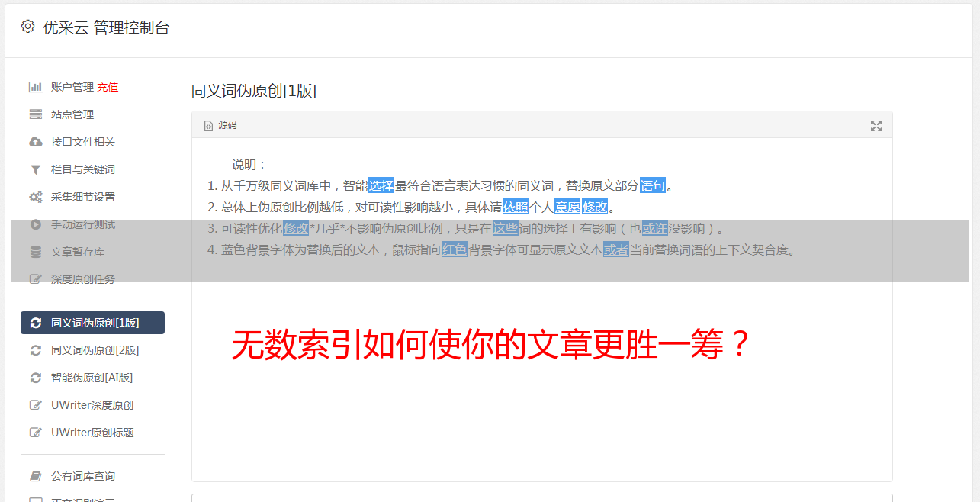
Task: Click the highlighted word 选择
Action: tap(381, 185)
